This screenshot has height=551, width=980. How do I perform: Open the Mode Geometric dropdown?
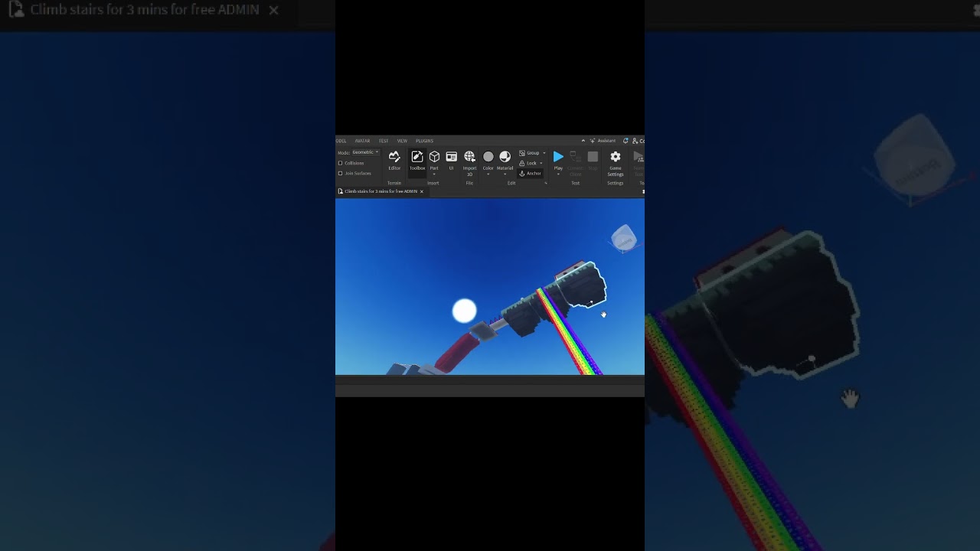tap(365, 152)
